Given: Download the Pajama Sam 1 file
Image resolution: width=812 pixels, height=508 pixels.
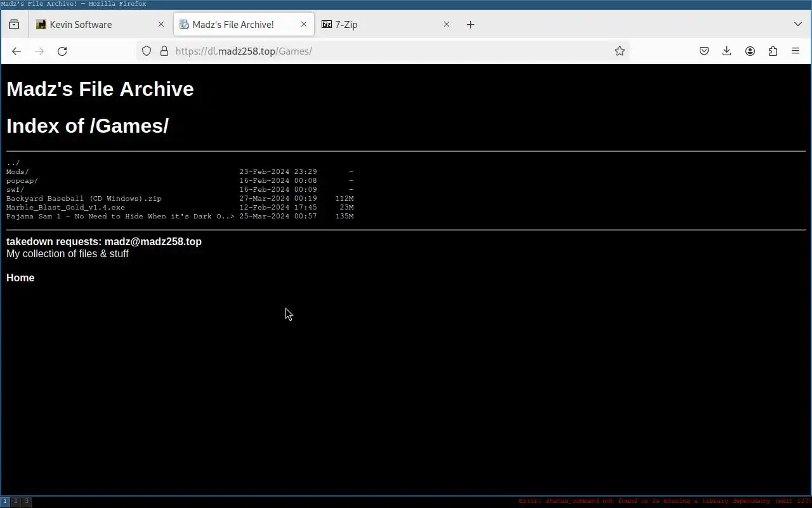Looking at the screenshot, I should [121, 216].
